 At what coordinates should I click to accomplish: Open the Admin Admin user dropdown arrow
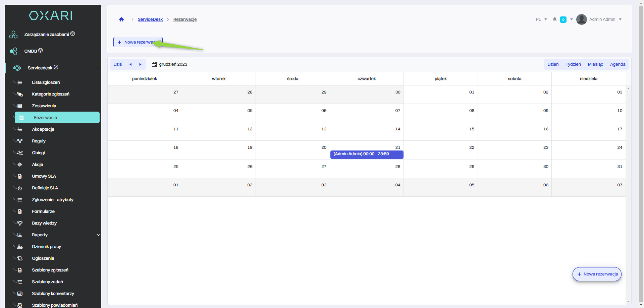(620, 19)
